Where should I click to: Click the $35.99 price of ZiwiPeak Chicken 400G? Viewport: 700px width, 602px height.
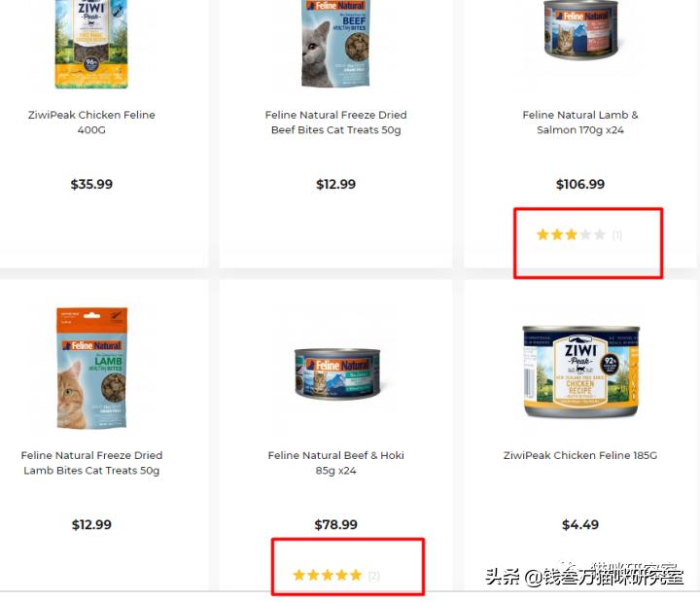(91, 184)
